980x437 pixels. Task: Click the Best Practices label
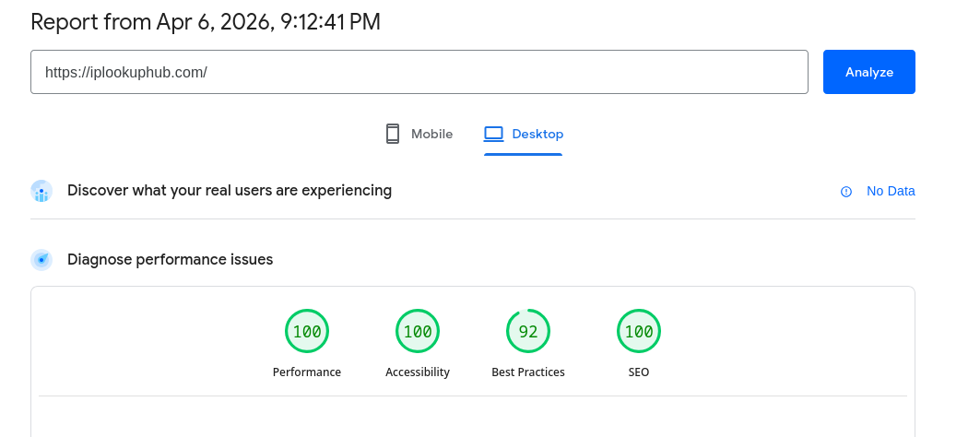pyautogui.click(x=528, y=372)
